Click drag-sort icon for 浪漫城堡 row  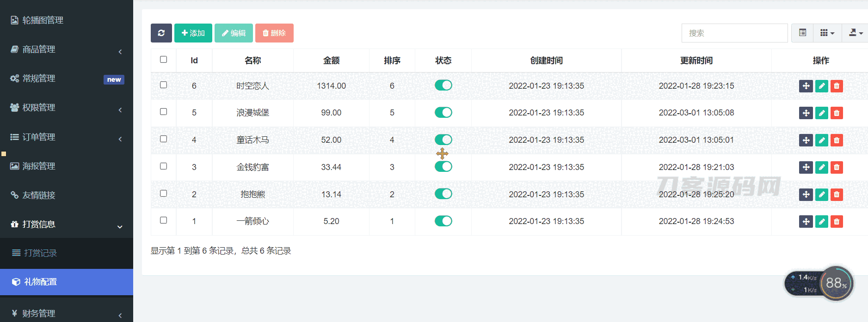pyautogui.click(x=806, y=113)
